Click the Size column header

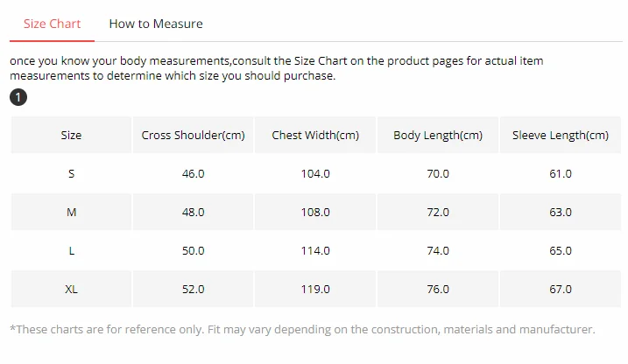71,135
